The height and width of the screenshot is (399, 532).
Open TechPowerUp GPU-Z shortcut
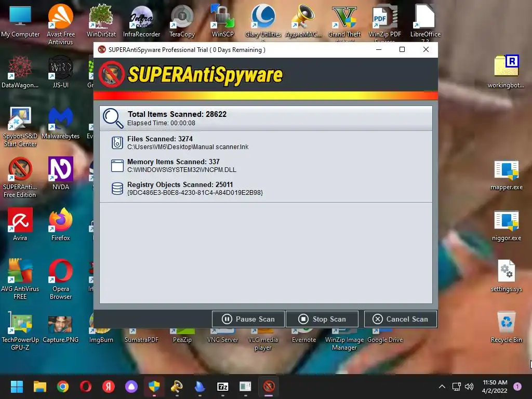pyautogui.click(x=20, y=330)
